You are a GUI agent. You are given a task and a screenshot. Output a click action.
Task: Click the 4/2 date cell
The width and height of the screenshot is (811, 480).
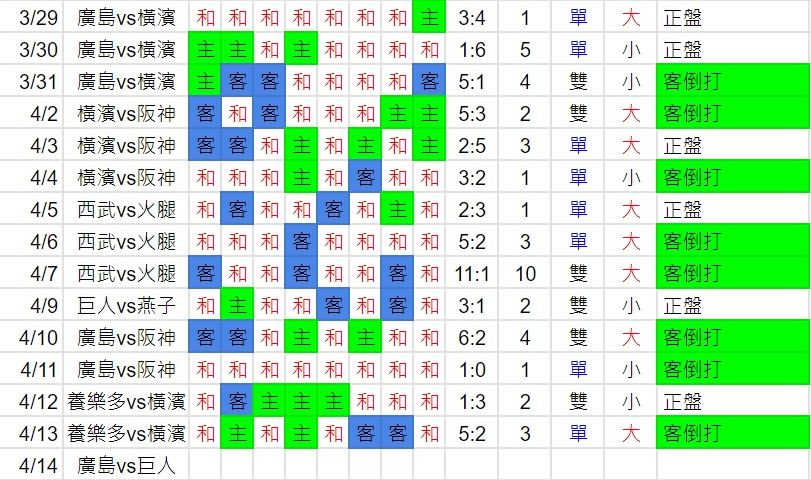click(x=31, y=114)
